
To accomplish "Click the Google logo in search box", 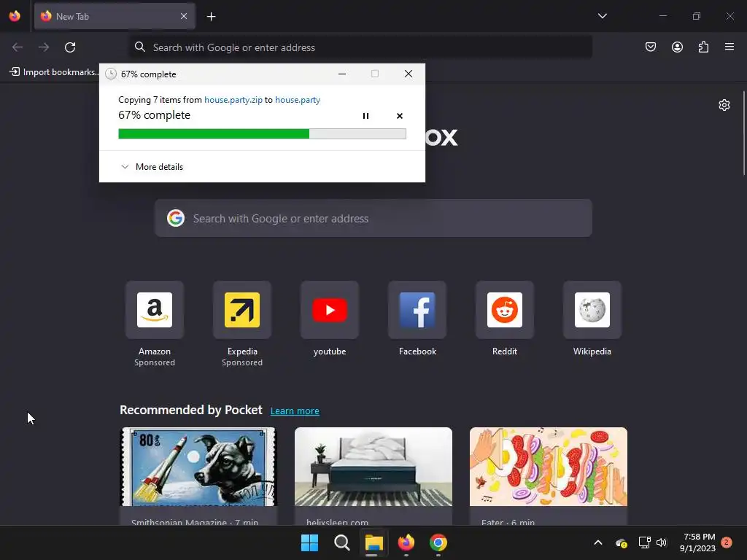I will tap(176, 218).
